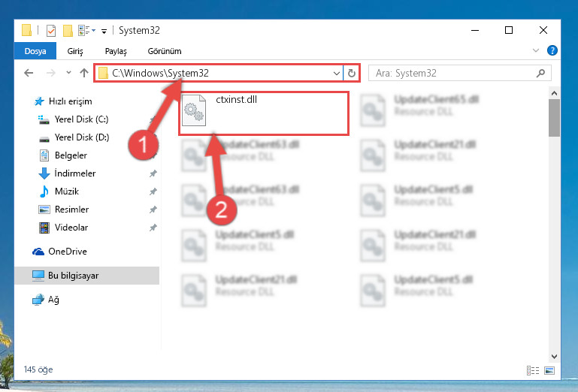Open recent locations dropdown arrow
This screenshot has width=578, height=392.
pyautogui.click(x=68, y=73)
